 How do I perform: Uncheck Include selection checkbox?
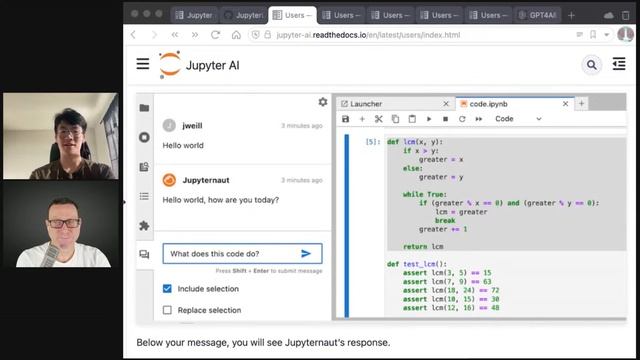tap(167, 289)
